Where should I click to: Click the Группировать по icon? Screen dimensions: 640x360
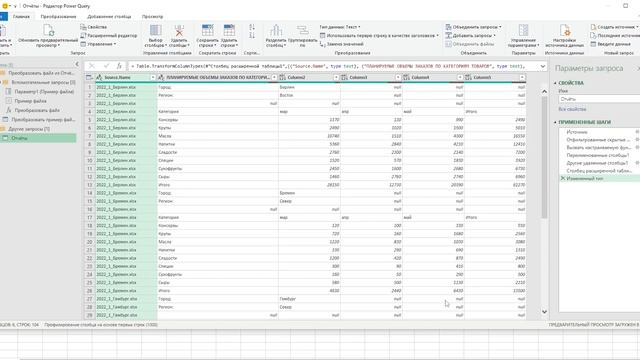302,30
